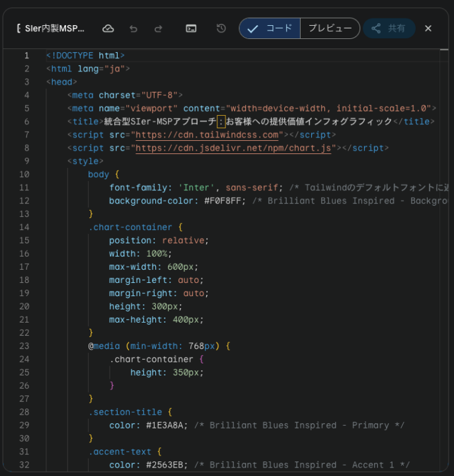Image resolution: width=454 pixels, height=476 pixels.
Task: Click the <!DOCTYPE html> line
Action: coord(85,56)
